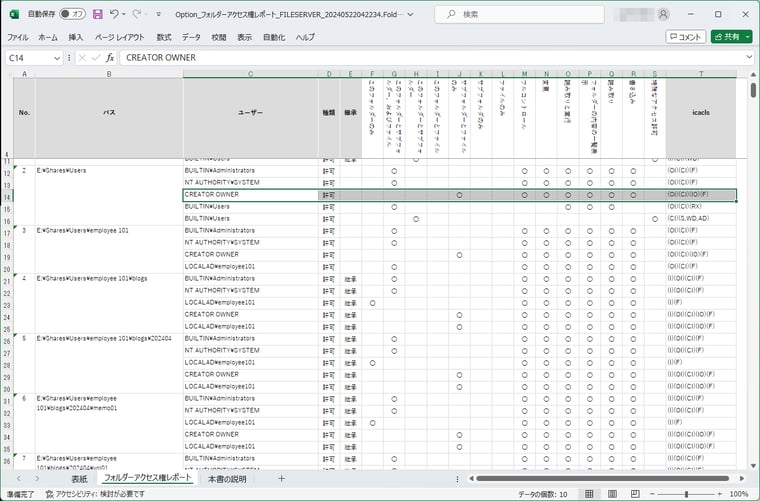The height and width of the screenshot is (501, 760).
Task: Click the icacls header cell
Action: coord(701,112)
